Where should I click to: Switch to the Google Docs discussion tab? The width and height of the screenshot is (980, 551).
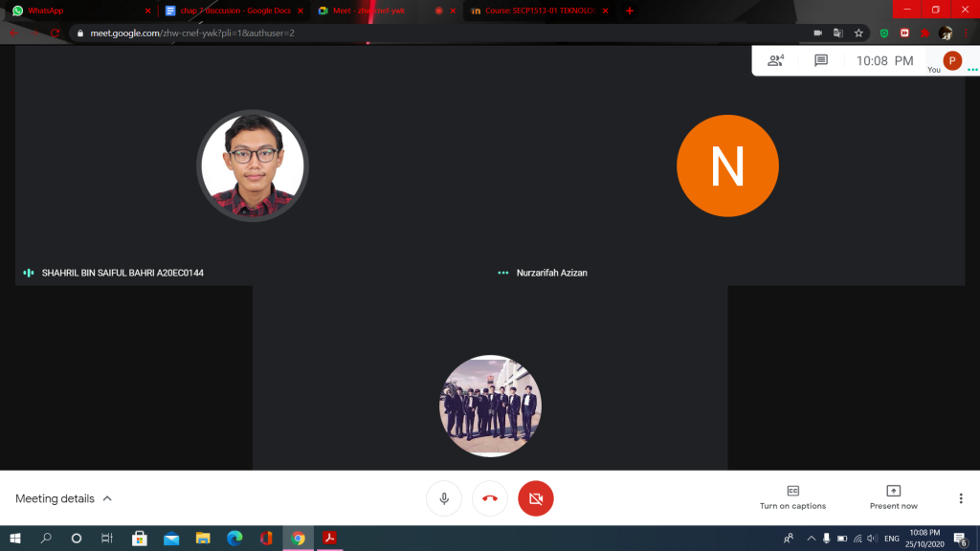(230, 11)
